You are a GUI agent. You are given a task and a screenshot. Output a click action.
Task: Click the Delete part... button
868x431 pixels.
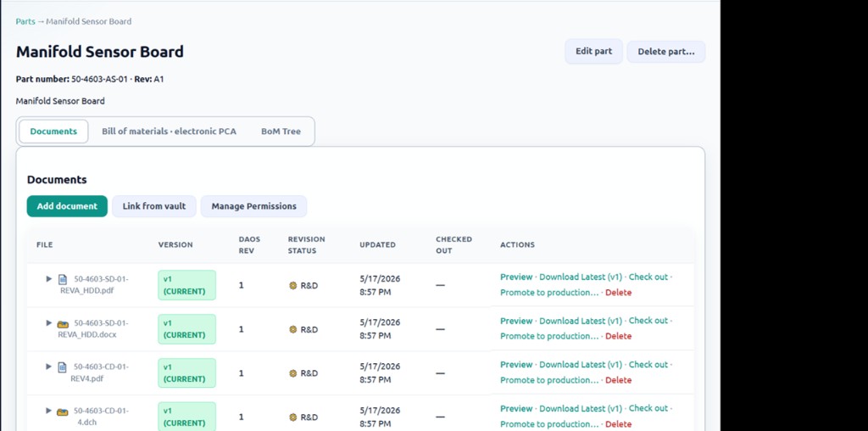coord(666,52)
